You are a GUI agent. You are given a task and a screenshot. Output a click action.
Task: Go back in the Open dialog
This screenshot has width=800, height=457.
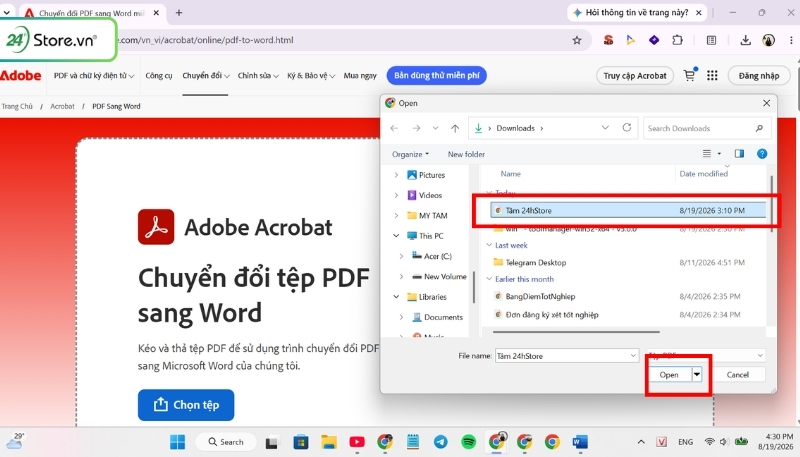394,128
